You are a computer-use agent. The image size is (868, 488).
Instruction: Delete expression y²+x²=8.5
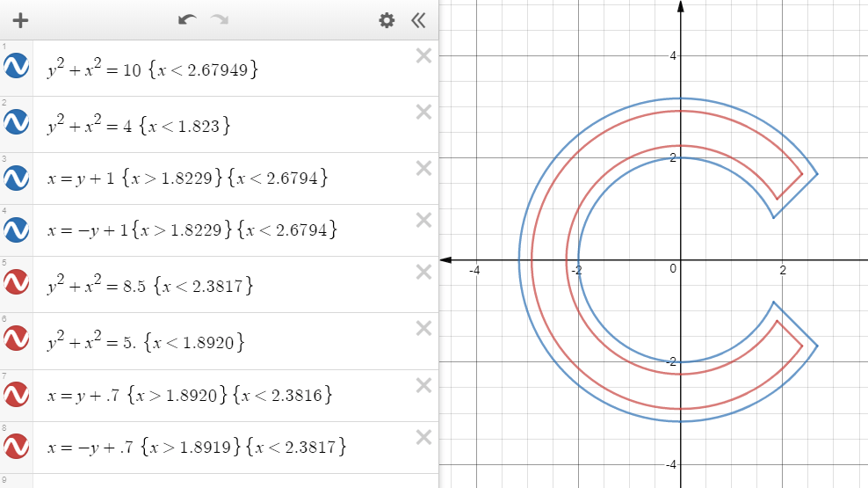click(423, 272)
